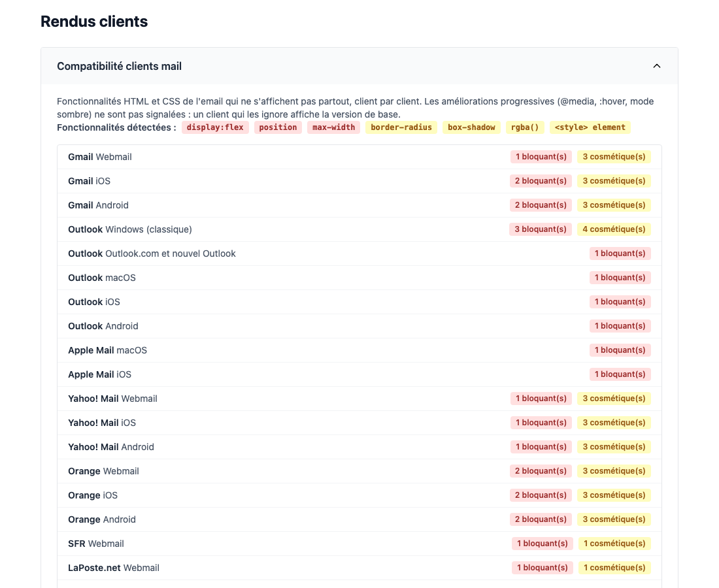Click Yahoo! Mail Webmail's 3 cosmétique(s) badge
Image resolution: width=719 pixels, height=588 pixels.
point(614,399)
